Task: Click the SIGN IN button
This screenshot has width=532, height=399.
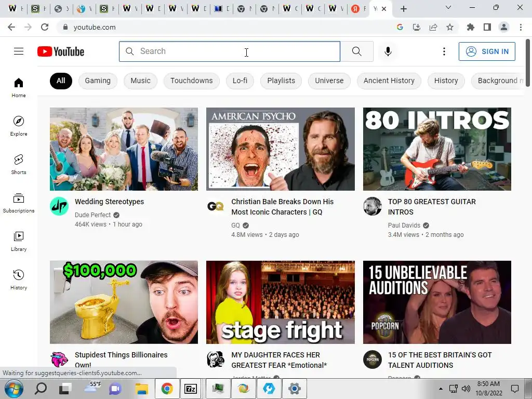Action: click(x=487, y=51)
